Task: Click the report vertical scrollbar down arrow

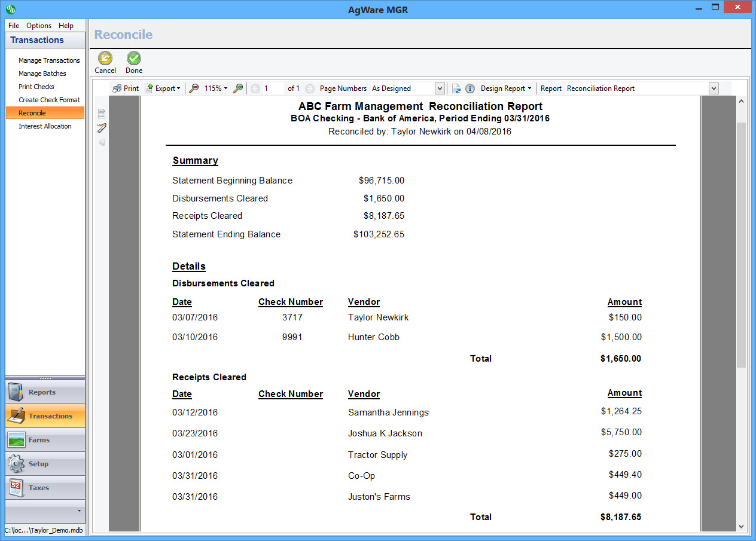Action: pos(742,527)
